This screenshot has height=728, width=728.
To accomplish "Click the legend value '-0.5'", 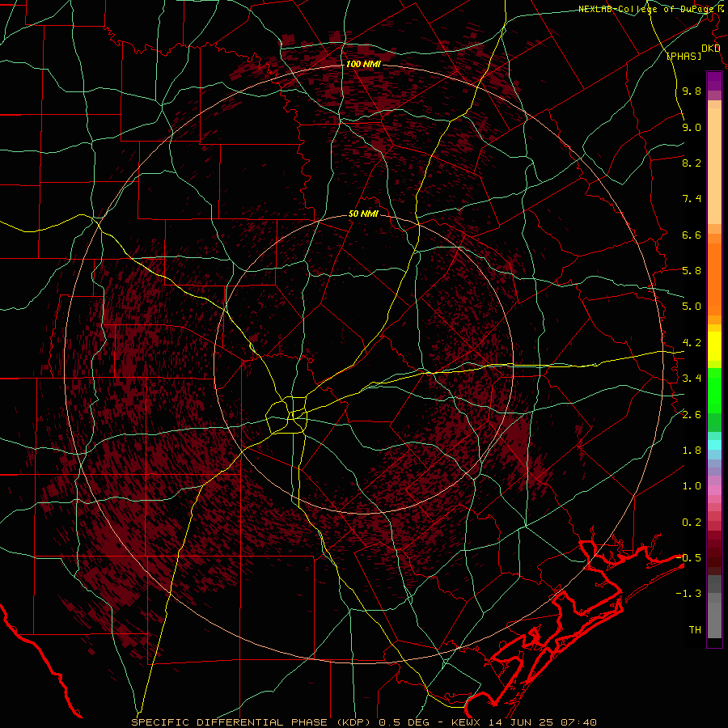I will pos(688,558).
